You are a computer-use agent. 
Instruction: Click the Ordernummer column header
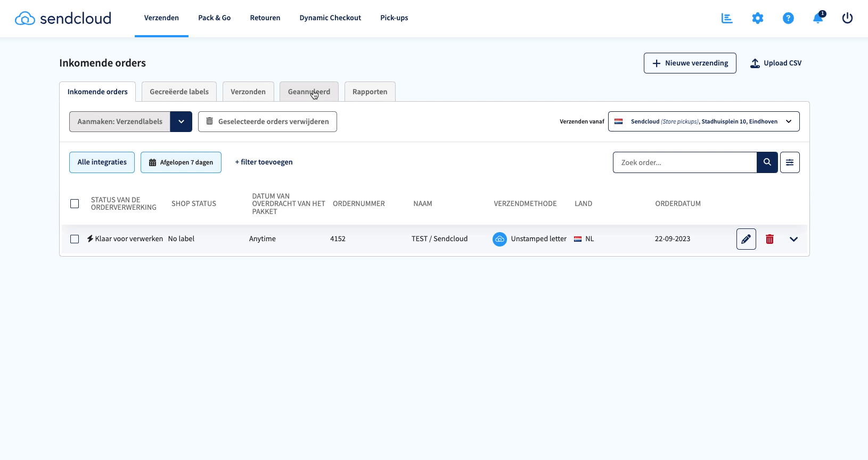(358, 204)
